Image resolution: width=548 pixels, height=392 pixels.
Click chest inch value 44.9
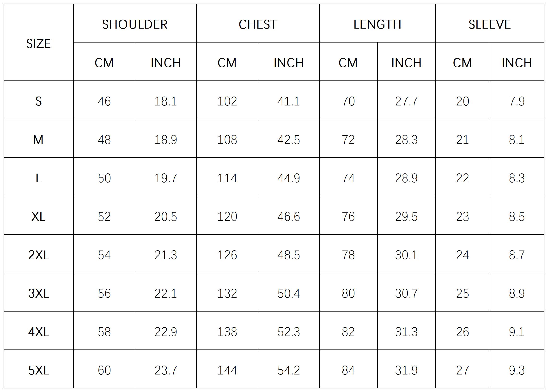coord(288,178)
